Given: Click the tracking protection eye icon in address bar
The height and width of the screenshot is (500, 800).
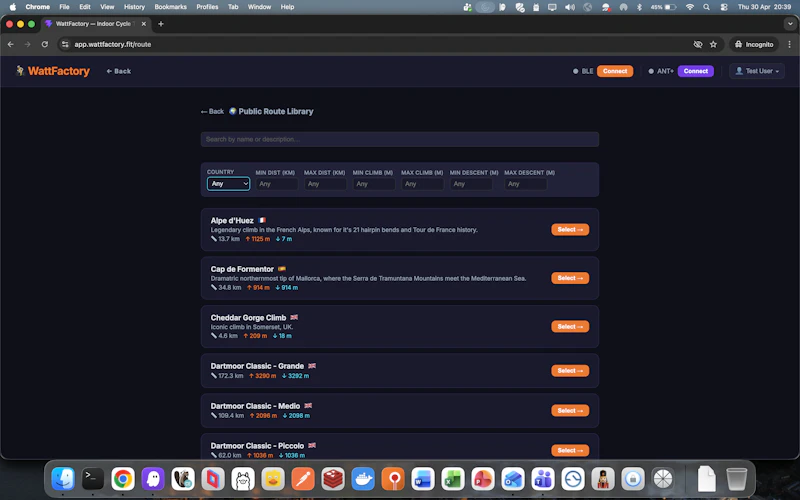Looking at the screenshot, I should coord(698,44).
